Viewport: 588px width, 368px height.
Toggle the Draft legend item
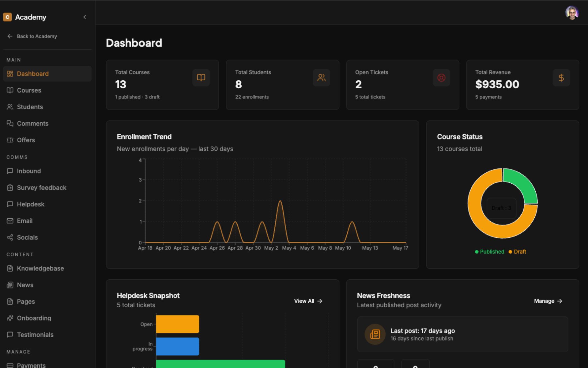pyautogui.click(x=517, y=252)
